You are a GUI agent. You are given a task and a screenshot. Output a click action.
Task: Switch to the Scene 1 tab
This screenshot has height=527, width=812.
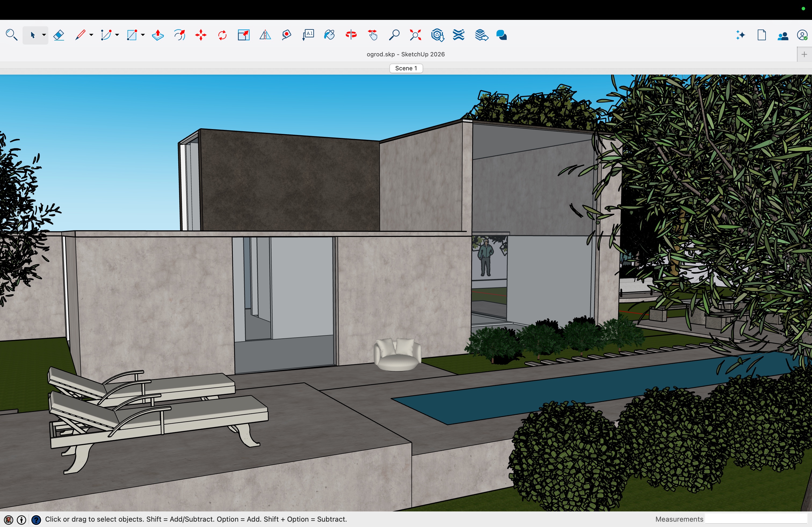click(406, 68)
